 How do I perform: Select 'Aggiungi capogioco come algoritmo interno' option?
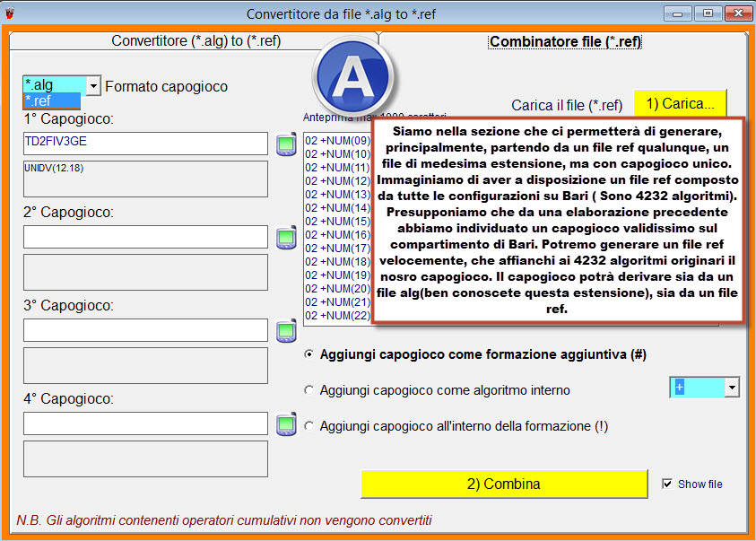[308, 390]
